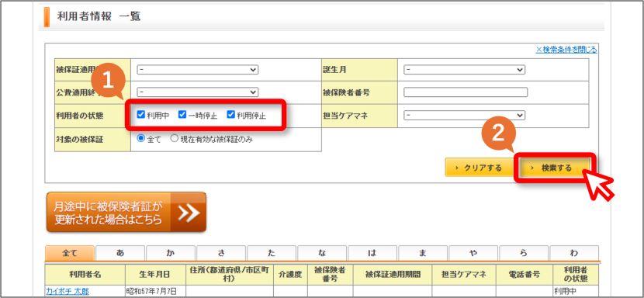Switch to the か tab
644x298 pixels.
pos(171,253)
